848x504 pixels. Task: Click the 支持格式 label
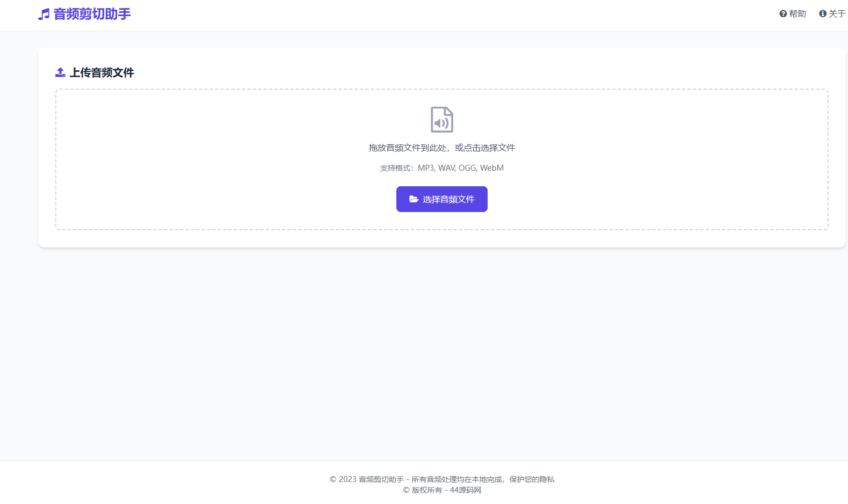coord(396,168)
